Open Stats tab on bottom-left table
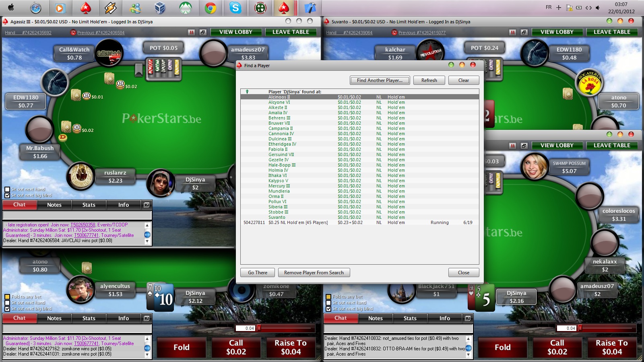Screen dimensions: 644x362 (89, 318)
